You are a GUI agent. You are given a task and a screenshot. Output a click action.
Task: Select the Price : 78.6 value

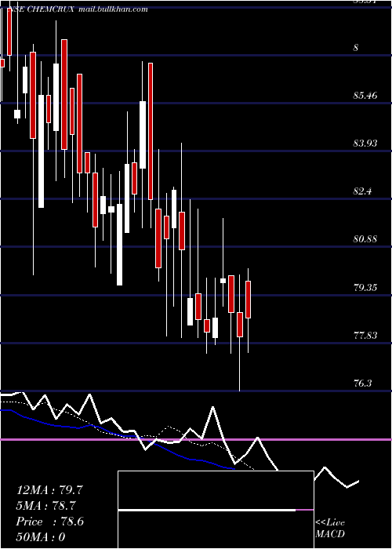point(49,522)
